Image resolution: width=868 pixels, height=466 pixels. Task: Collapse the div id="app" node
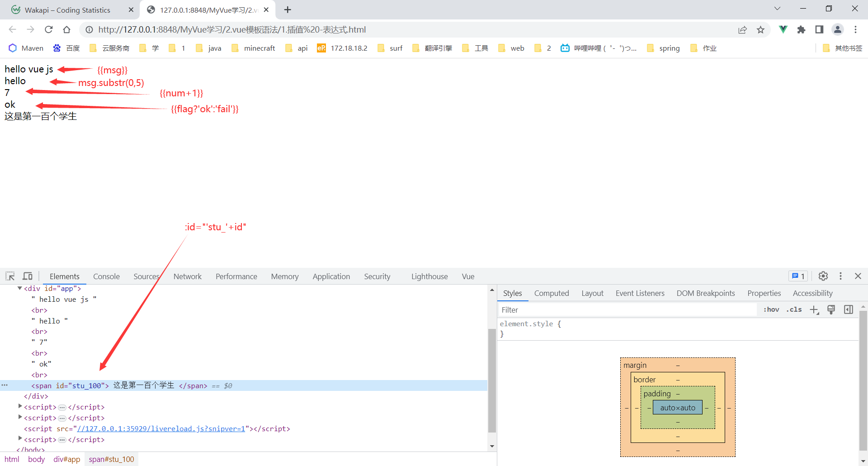(x=19, y=288)
